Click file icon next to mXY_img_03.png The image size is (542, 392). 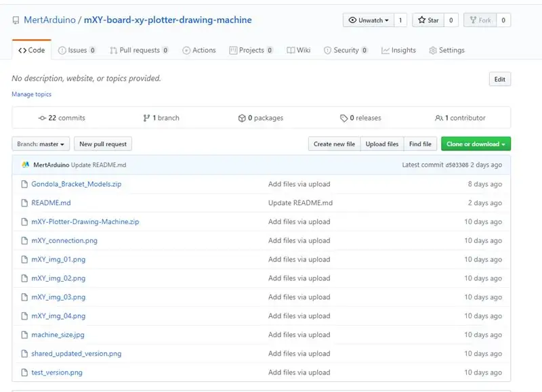[x=24, y=297]
